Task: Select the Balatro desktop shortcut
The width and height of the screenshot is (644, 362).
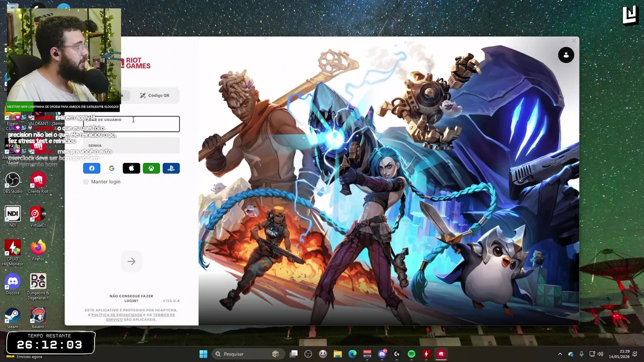Action: (38, 318)
